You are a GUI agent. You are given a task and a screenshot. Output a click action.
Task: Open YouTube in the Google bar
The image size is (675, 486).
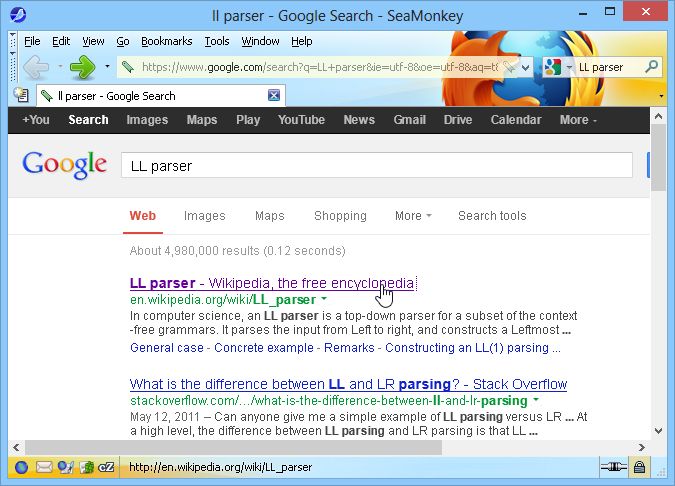pyautogui.click(x=301, y=120)
